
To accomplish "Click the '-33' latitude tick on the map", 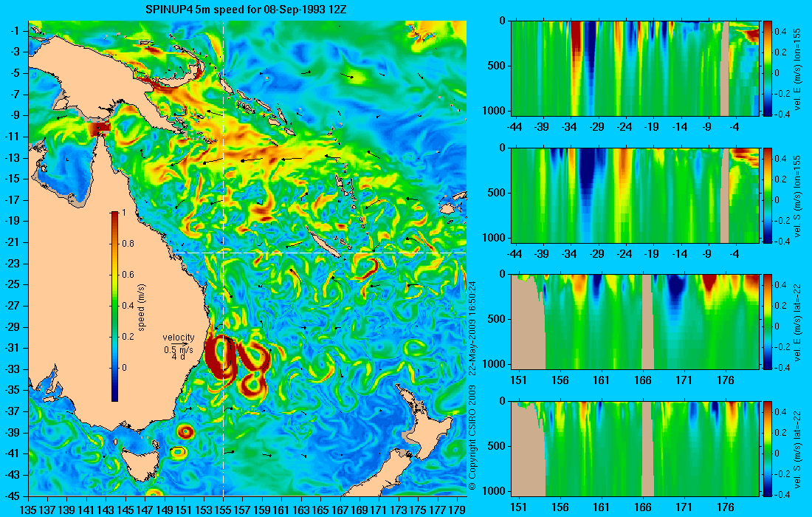I will click(13, 369).
